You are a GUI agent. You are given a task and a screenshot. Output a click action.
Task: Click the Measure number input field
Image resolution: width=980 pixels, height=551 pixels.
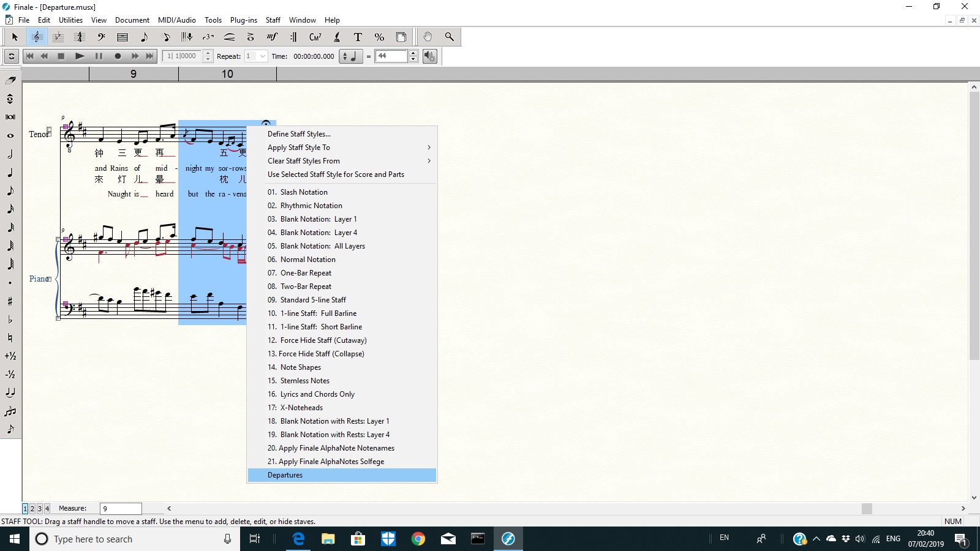[121, 509]
